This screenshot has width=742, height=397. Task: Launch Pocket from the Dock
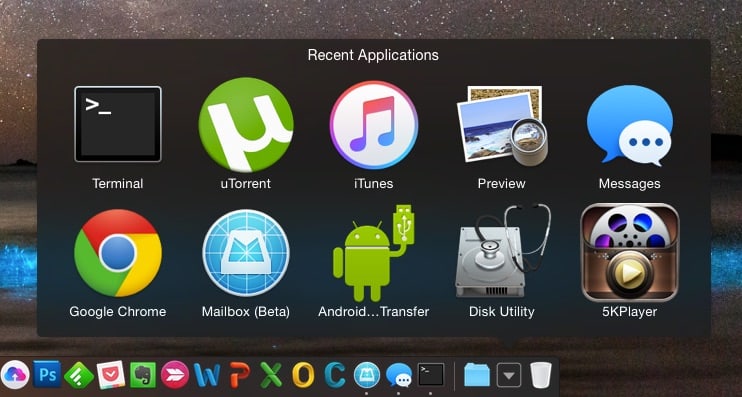click(x=111, y=375)
